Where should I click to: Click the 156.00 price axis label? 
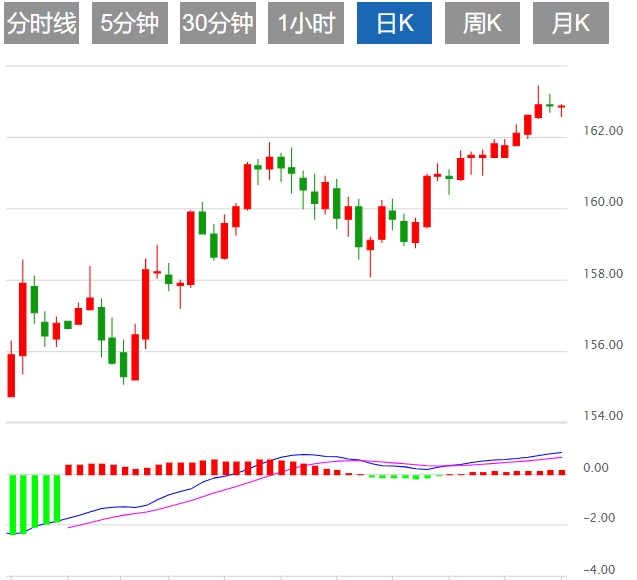(x=603, y=345)
